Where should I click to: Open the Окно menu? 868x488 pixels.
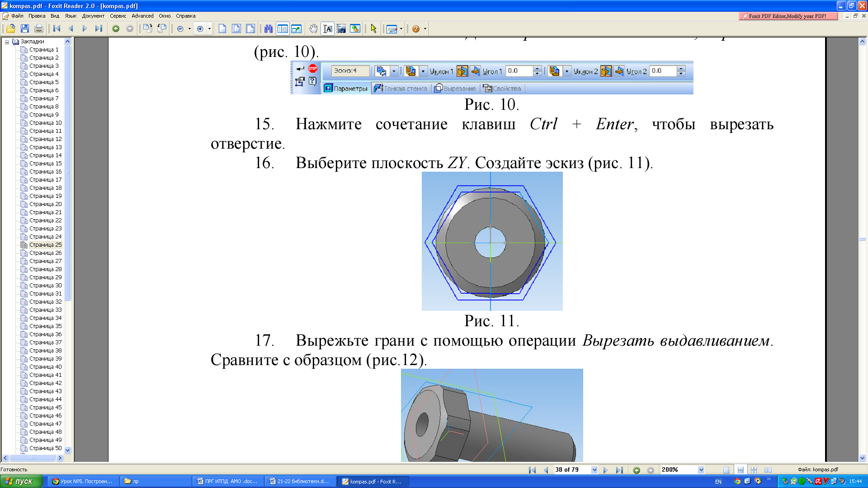pyautogui.click(x=165, y=16)
